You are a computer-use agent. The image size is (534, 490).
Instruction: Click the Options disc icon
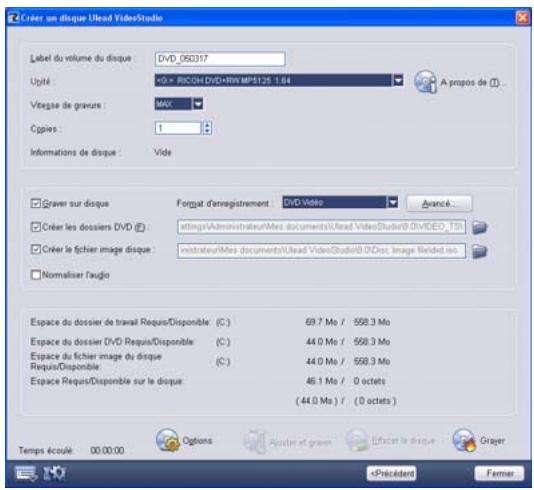tap(168, 440)
